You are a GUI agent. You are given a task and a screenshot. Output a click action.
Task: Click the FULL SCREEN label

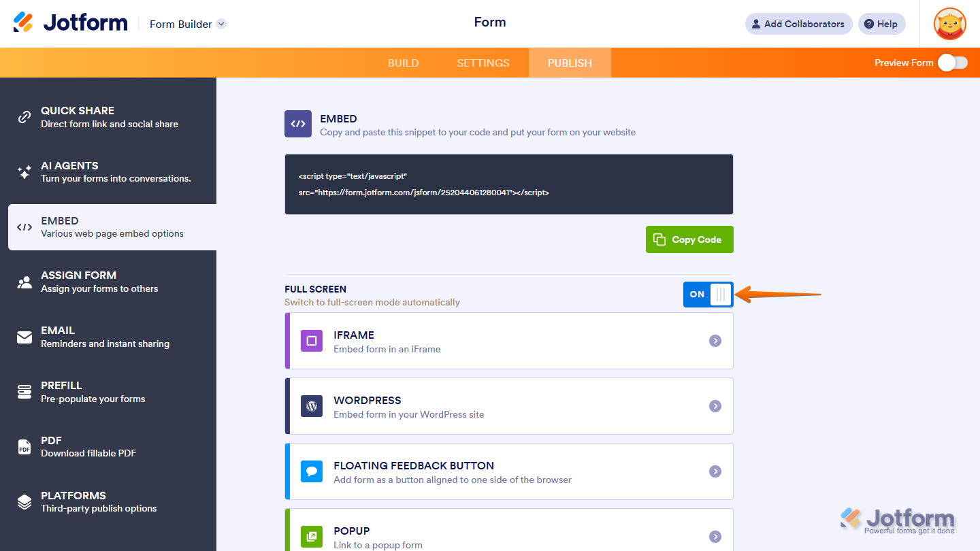click(315, 289)
